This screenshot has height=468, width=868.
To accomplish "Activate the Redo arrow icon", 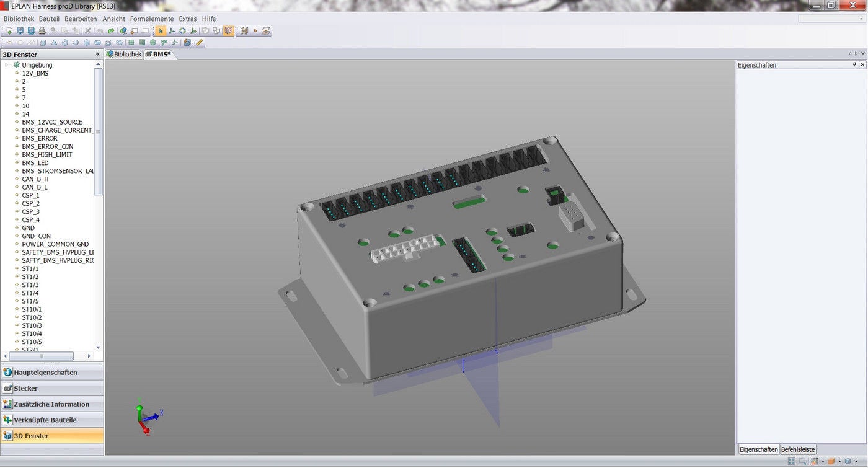I will click(111, 30).
